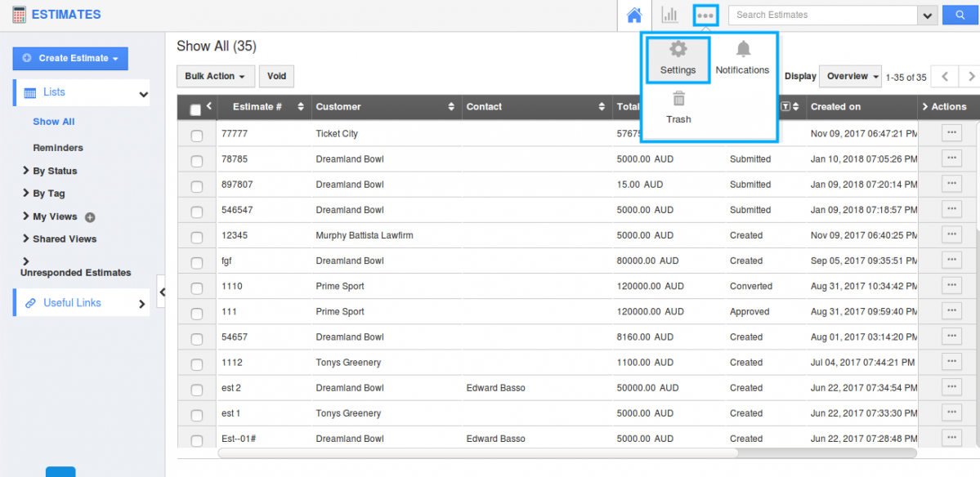Check the row for estimate 1110
980x477 pixels.
tap(196, 288)
